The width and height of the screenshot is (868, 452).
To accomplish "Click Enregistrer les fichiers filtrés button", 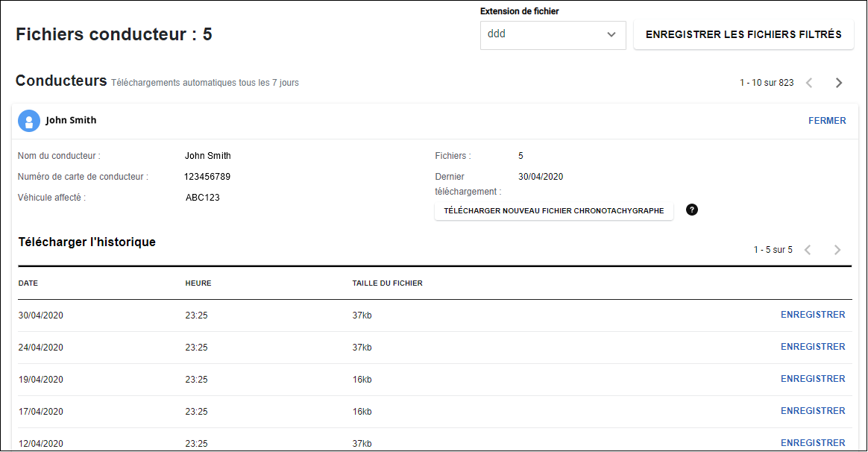I will click(x=743, y=35).
